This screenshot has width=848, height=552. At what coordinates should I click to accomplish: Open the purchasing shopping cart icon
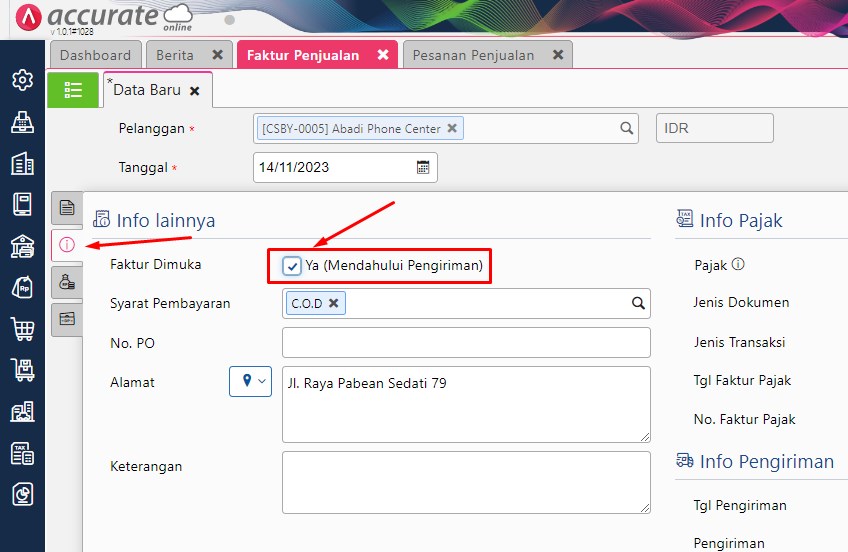22,329
